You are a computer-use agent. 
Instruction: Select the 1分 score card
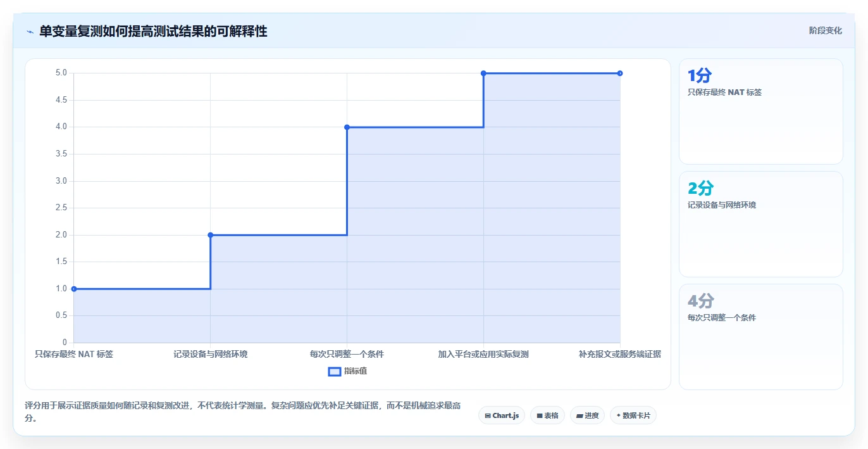pyautogui.click(x=760, y=111)
